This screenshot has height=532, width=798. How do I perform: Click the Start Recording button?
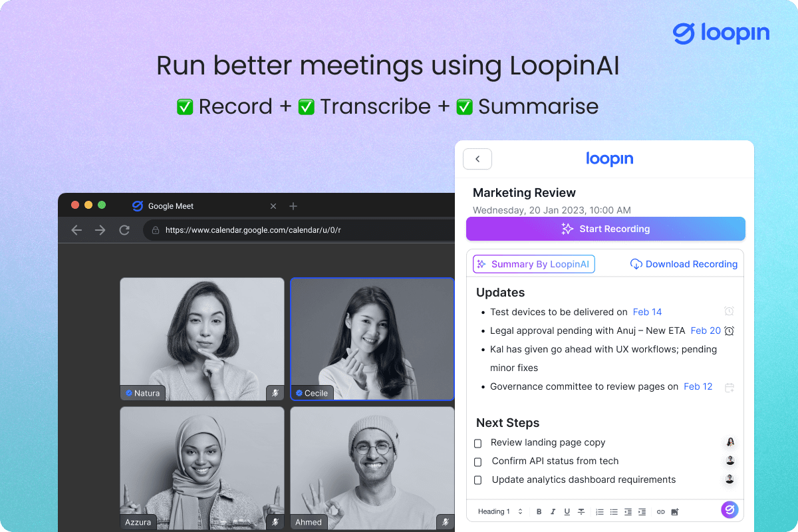click(605, 229)
